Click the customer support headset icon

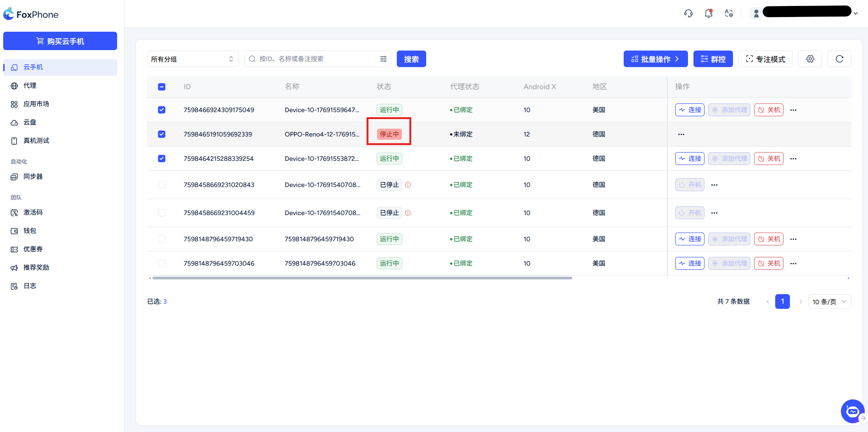click(688, 13)
